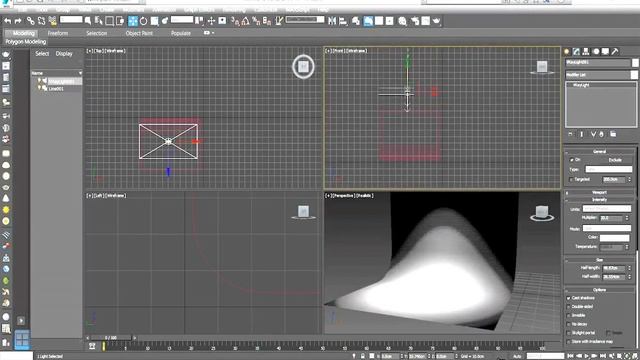
Task: Enable the Skylight portal checkbox
Action: [x=569, y=333]
